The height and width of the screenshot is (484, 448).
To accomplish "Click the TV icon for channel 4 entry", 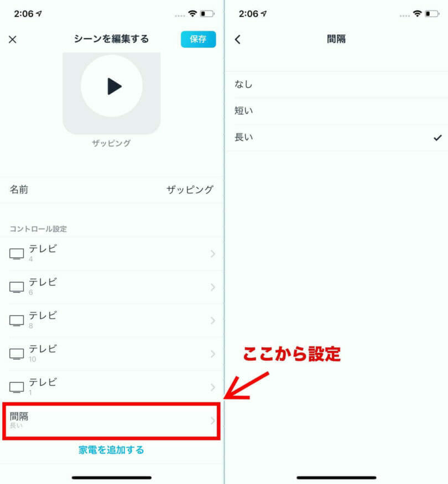I will 17,254.
